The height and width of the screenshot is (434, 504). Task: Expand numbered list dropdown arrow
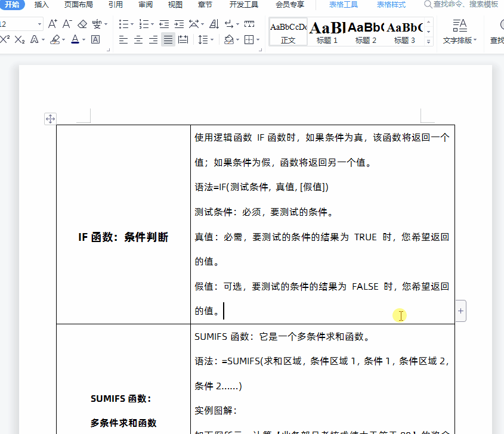click(152, 24)
